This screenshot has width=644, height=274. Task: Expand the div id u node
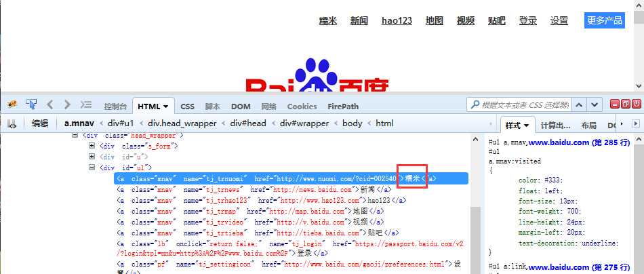tap(92, 157)
